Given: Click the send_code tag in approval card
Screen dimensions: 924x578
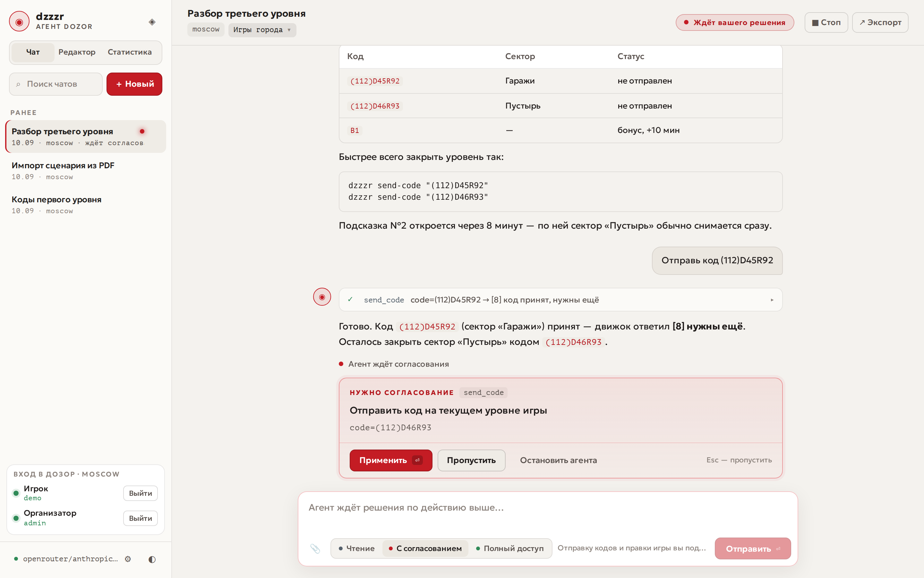Looking at the screenshot, I should click(483, 392).
